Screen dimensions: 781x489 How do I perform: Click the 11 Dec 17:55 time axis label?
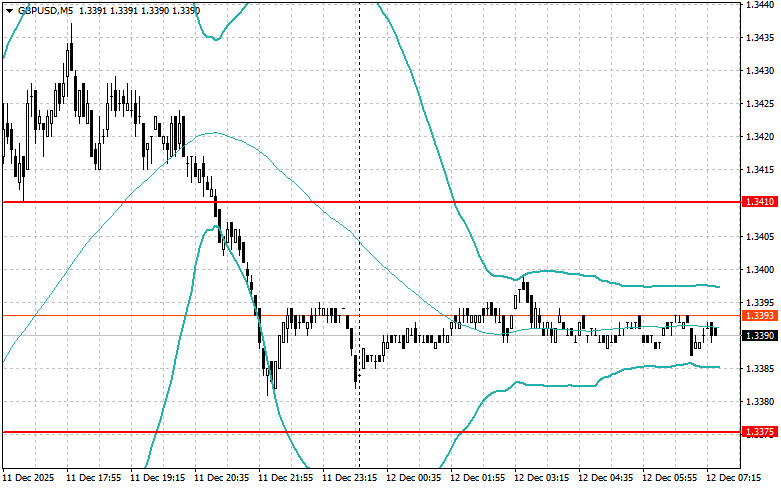pyautogui.click(x=94, y=478)
